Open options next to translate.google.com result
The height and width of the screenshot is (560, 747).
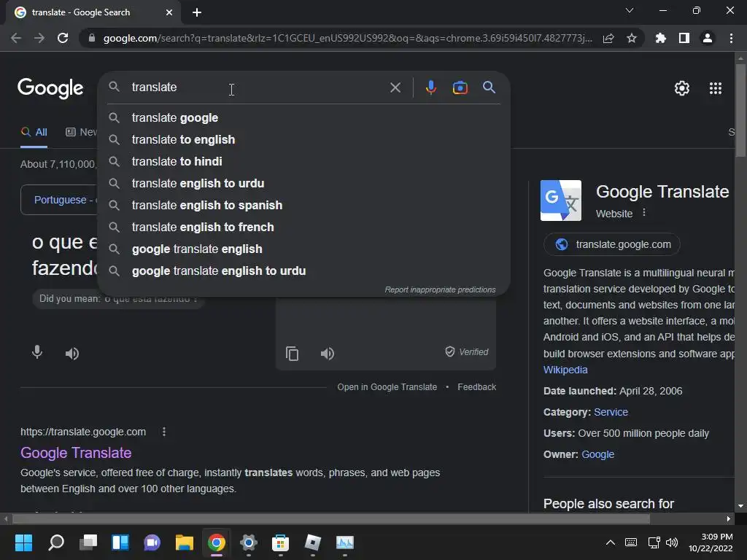[x=164, y=432]
